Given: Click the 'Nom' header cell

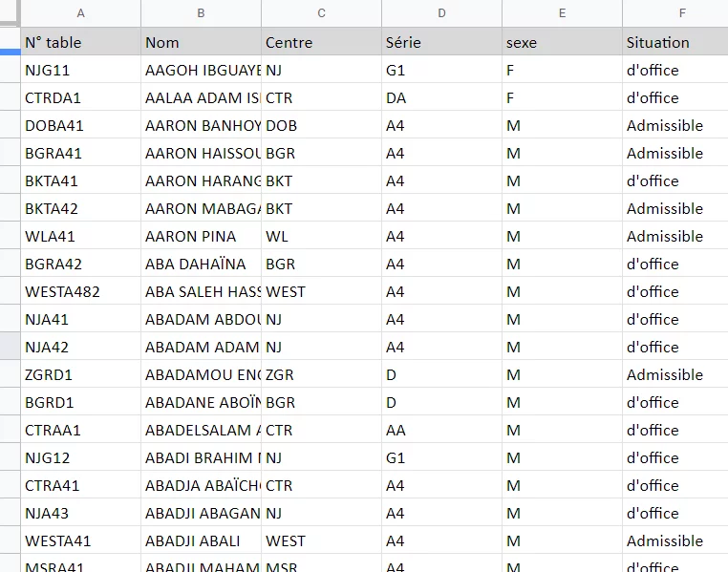Looking at the screenshot, I should [201, 42].
